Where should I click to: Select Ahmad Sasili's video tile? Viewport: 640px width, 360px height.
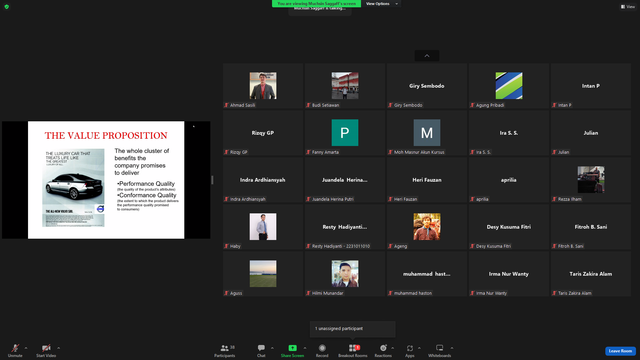263,86
